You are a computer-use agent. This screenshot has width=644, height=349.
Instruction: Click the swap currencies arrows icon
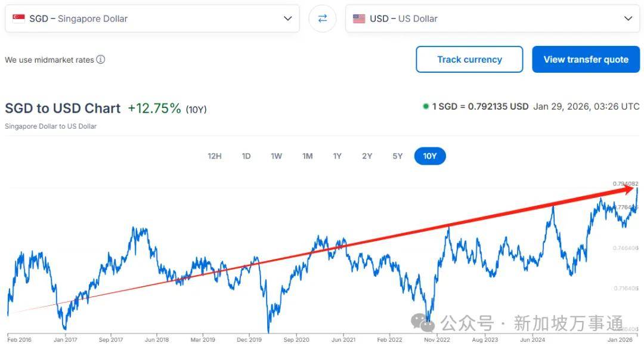[x=323, y=18]
